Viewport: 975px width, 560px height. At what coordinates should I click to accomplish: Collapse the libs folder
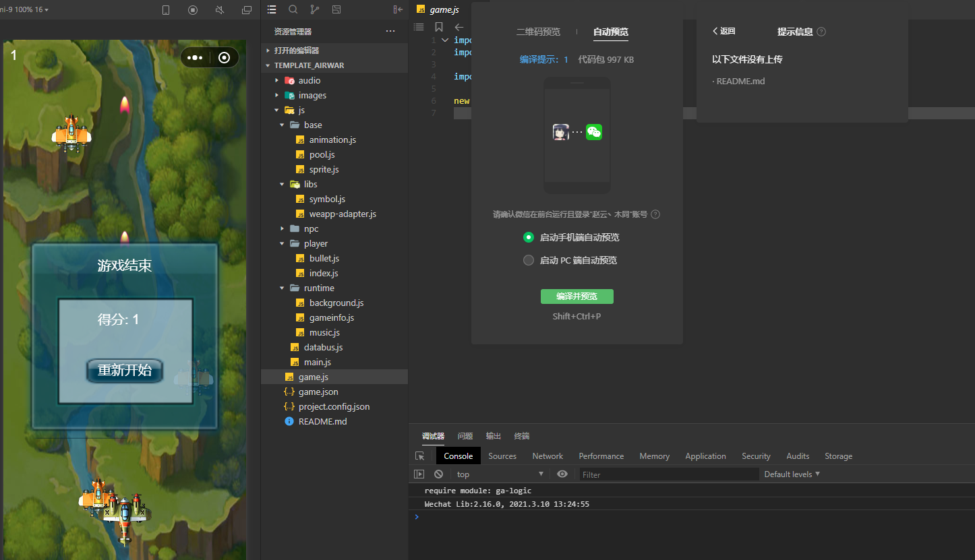[x=282, y=184]
